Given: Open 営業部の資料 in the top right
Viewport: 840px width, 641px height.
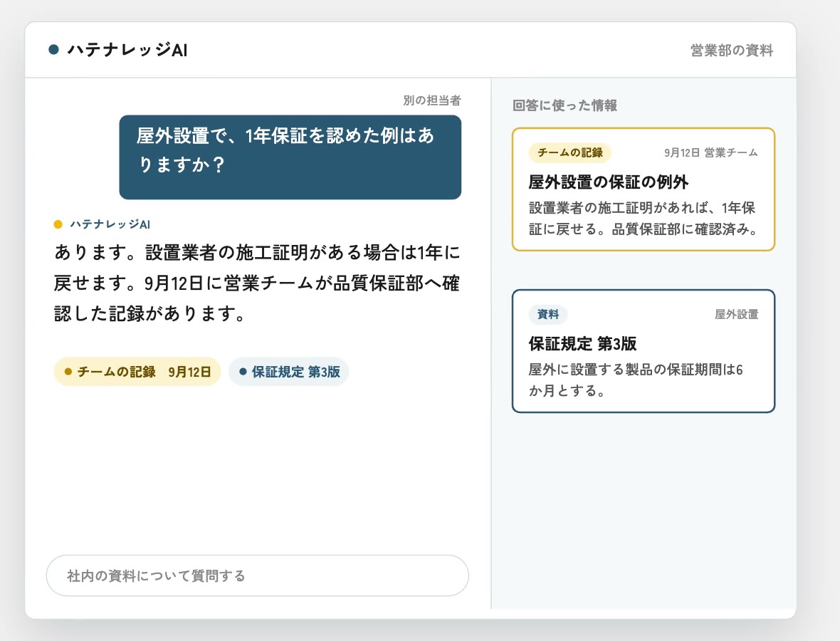Looking at the screenshot, I should pyautogui.click(x=731, y=51).
